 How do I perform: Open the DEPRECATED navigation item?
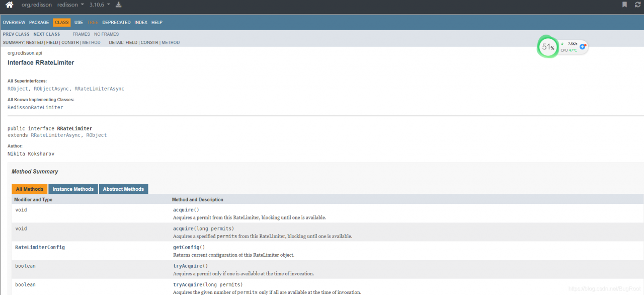[x=116, y=23]
